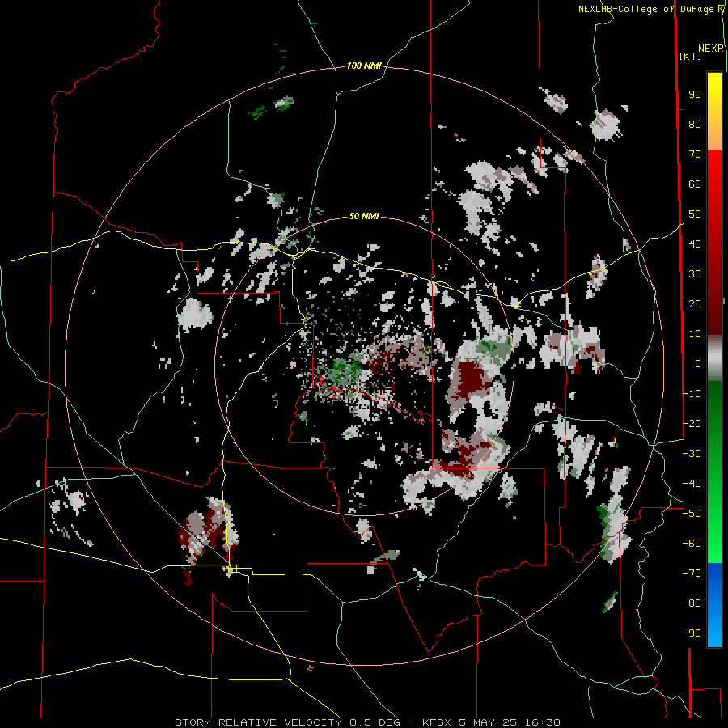The image size is (728, 728).
Task: Click the 0 value on velocity scale
Action: pos(698,364)
